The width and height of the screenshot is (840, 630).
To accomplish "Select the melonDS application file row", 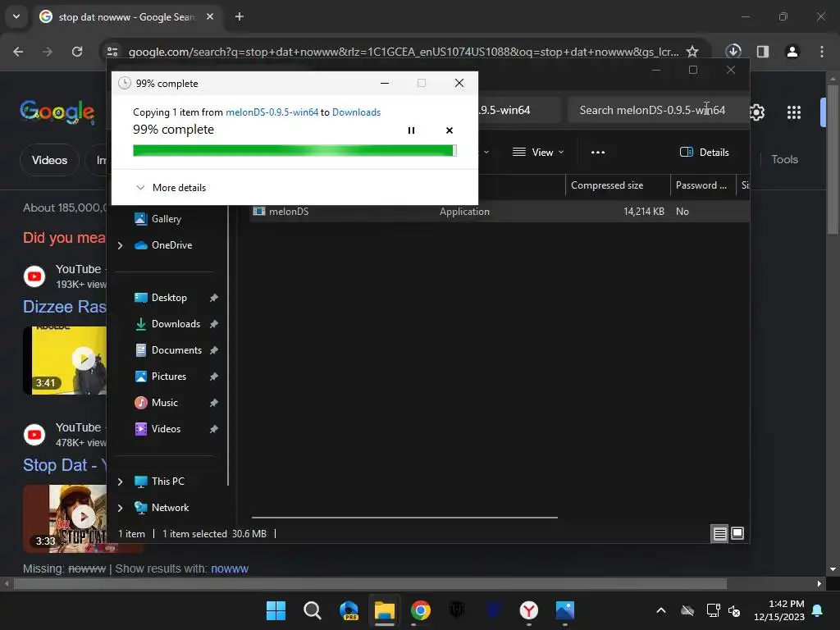I will [x=500, y=212].
